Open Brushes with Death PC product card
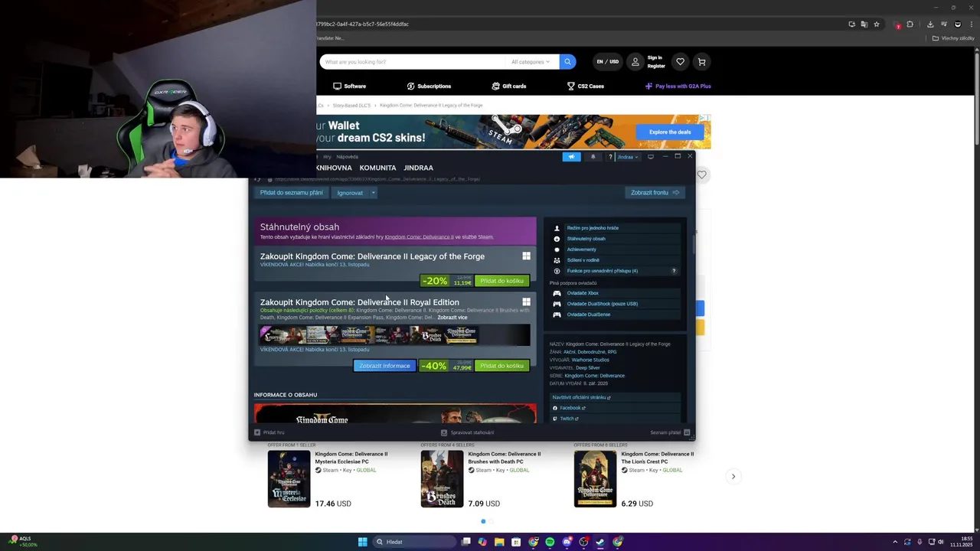Image resolution: width=980 pixels, height=551 pixels. [482, 479]
